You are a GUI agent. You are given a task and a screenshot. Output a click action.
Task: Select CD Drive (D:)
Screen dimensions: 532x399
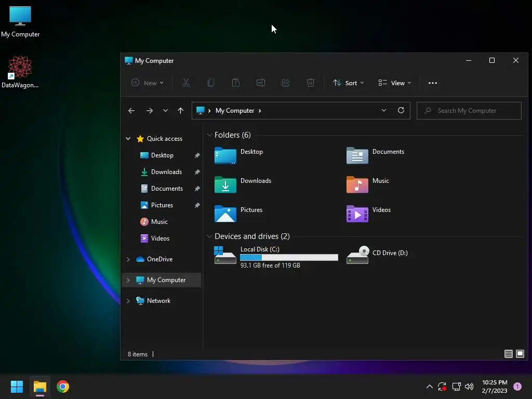tap(377, 255)
